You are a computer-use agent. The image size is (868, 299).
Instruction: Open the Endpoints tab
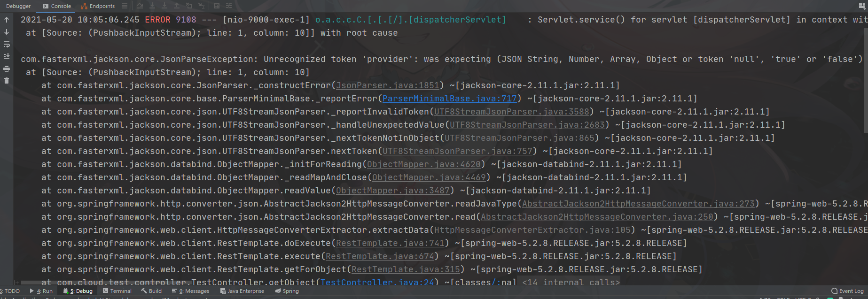[x=98, y=6]
